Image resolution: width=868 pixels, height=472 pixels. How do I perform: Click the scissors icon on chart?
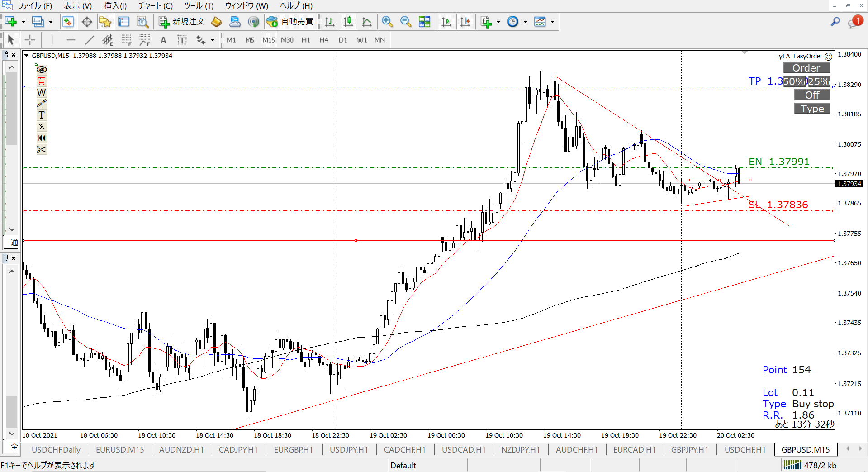pos(42,149)
